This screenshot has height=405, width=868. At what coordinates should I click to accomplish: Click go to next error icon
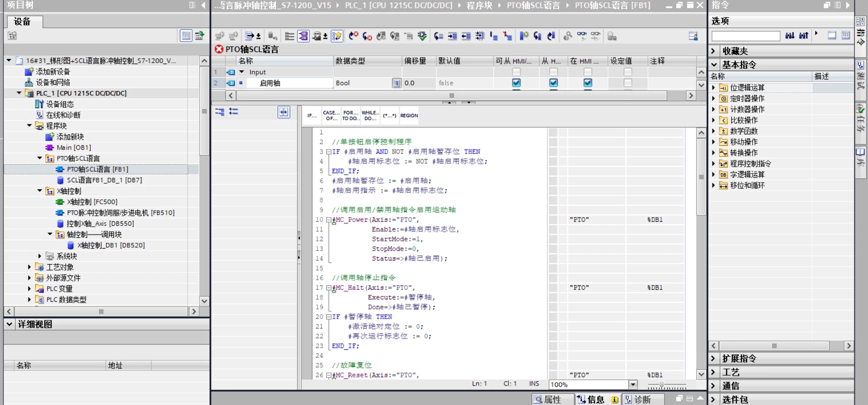[367, 36]
